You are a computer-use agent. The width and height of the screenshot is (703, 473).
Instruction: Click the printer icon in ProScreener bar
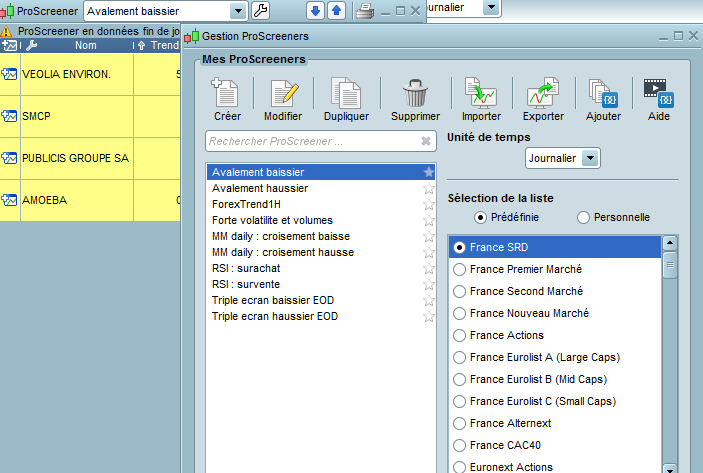[x=365, y=11]
